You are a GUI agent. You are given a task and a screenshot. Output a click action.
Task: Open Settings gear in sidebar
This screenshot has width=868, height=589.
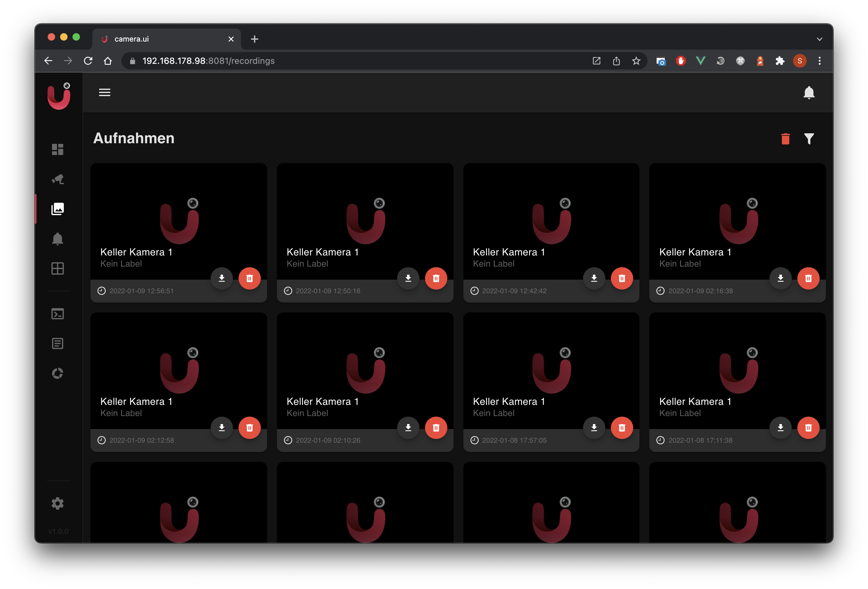click(x=58, y=503)
